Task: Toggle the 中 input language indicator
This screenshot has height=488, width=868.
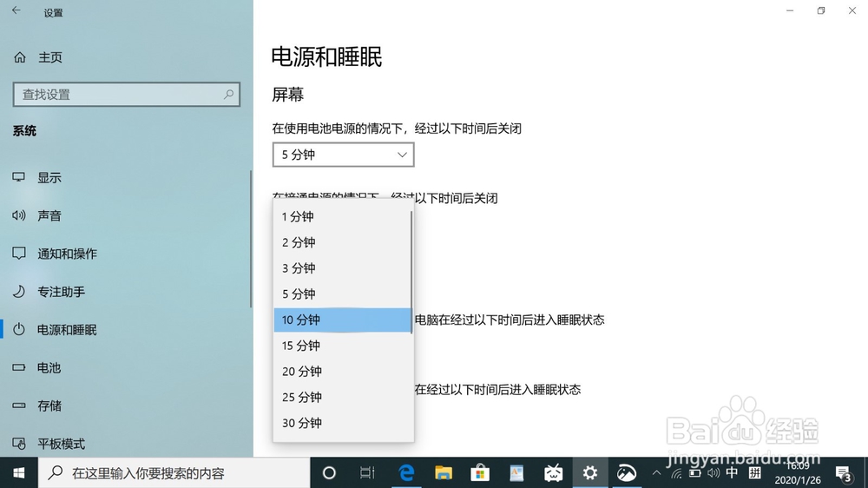Action: tap(732, 472)
